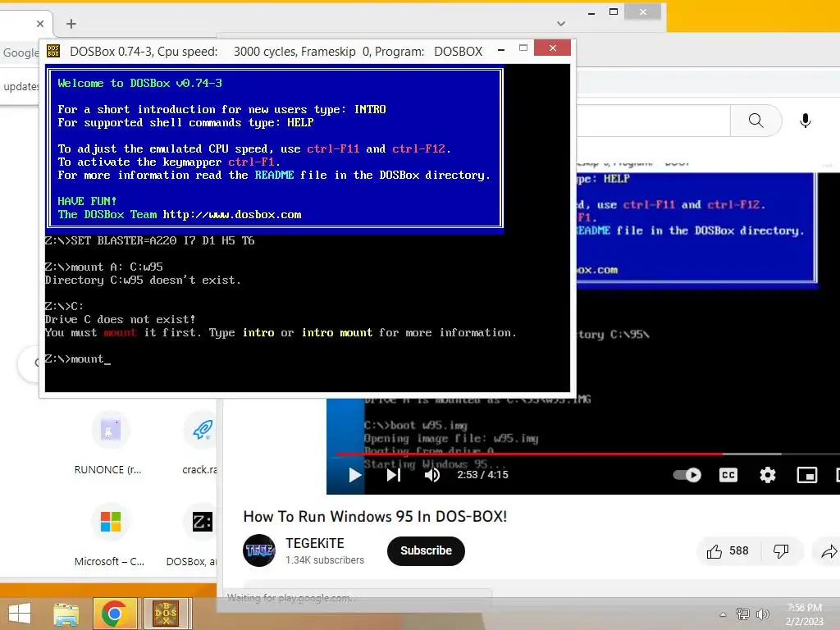840x630 pixels.
Task: Switch to DOSBox in taskbar
Action: 167,614
